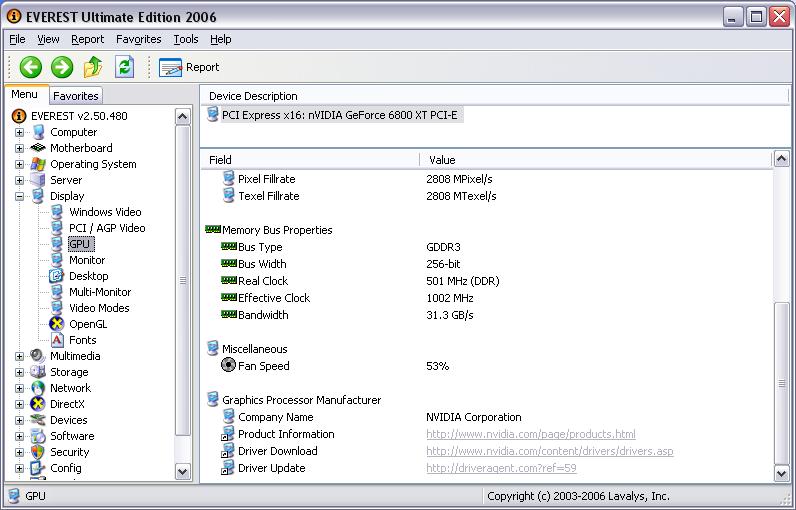Click the Motherboard chip icon
Viewport: 796px width, 510px height.
pos(38,148)
